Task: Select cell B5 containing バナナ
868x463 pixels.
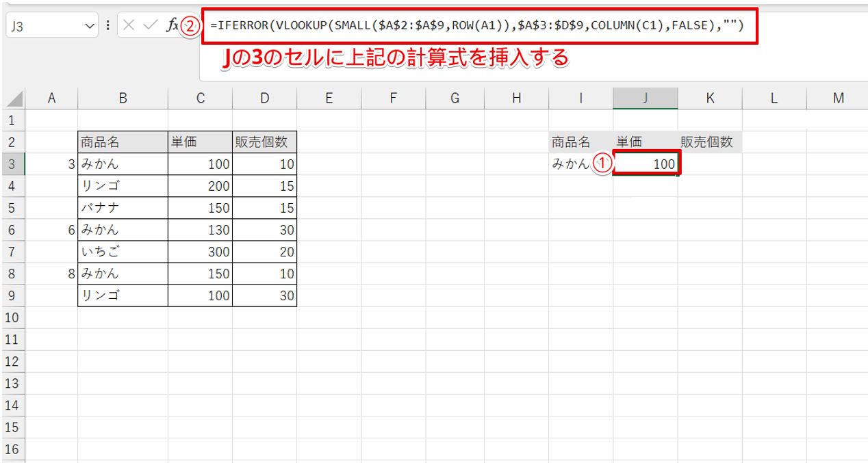Action: [123, 208]
